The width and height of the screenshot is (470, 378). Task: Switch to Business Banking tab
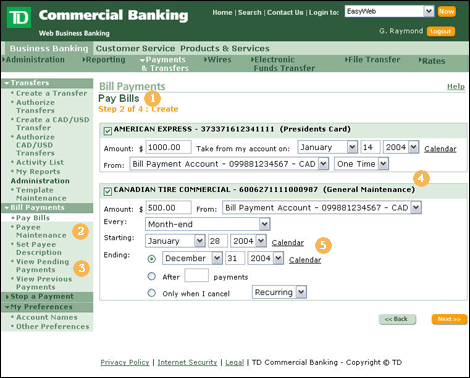pyautogui.click(x=49, y=49)
